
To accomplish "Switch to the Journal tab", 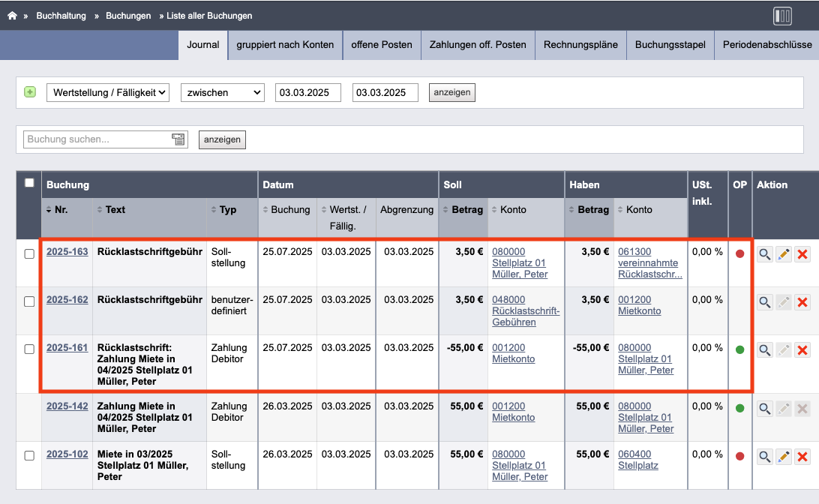I will [203, 45].
